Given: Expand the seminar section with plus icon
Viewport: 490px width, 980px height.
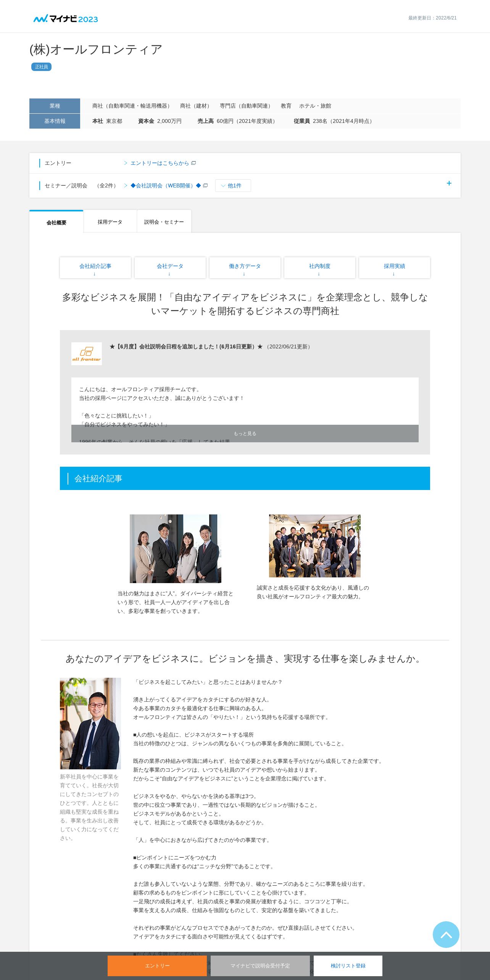Looking at the screenshot, I should pyautogui.click(x=449, y=184).
